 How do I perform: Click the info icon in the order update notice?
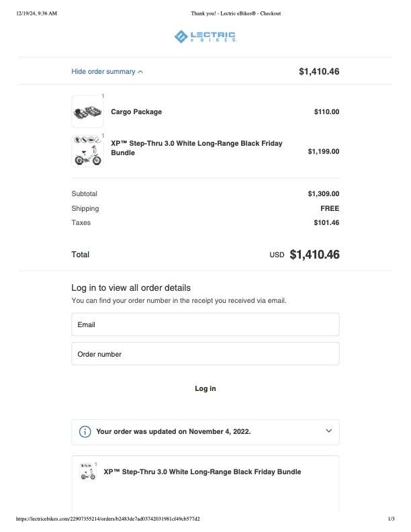85,432
